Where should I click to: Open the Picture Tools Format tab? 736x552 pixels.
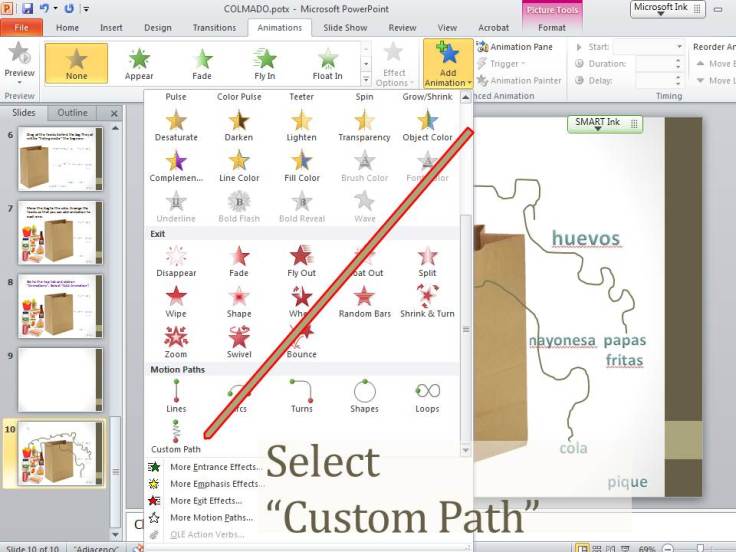[552, 28]
